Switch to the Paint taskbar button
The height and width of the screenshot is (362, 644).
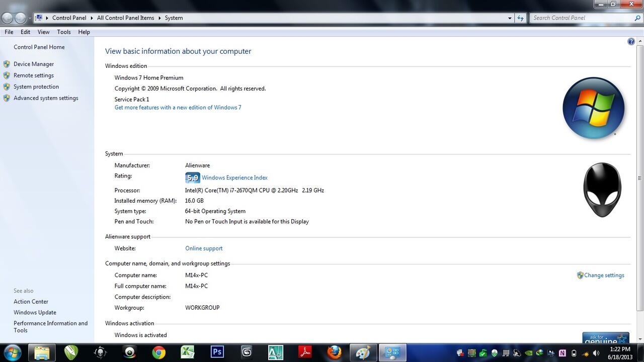coord(363,352)
